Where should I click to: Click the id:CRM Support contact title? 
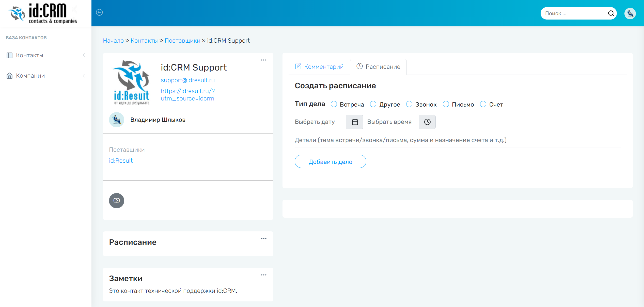click(x=194, y=67)
